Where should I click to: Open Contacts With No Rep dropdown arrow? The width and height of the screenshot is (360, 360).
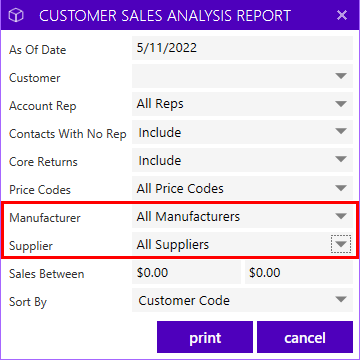[341, 131]
